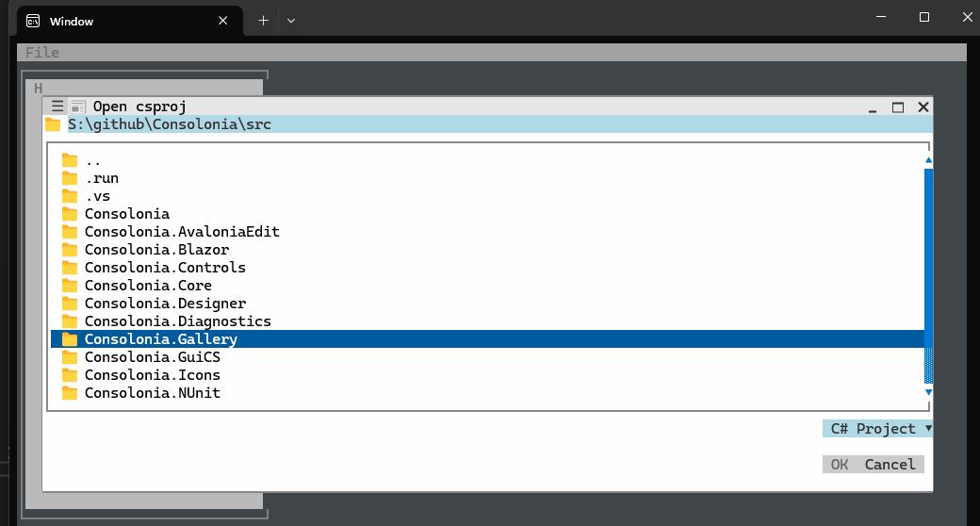
Task: Maximize the Open csproj dialog
Action: coord(898,107)
